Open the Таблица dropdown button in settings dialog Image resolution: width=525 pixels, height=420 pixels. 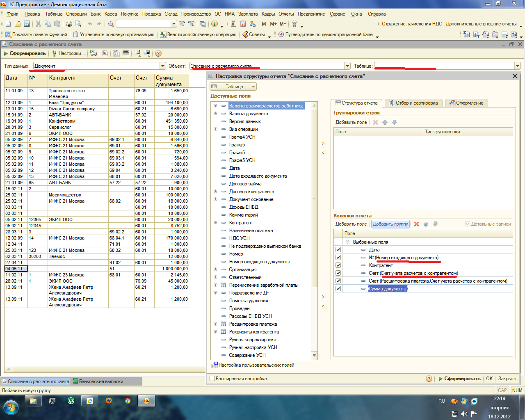[233, 87]
